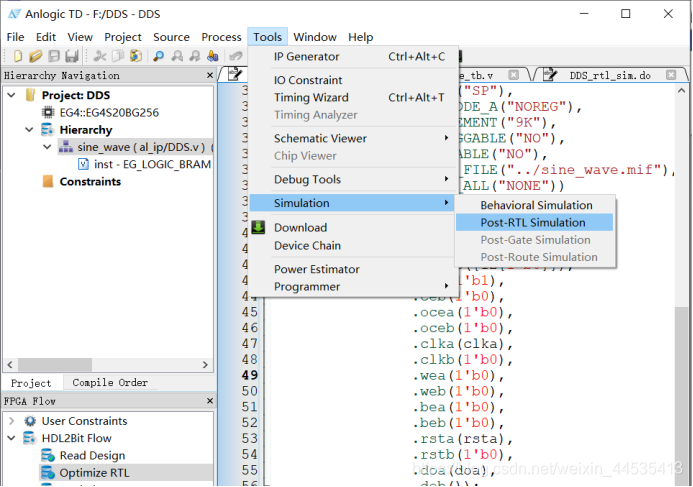Open Device Chain menu entry
Viewport: 693px width, 487px height.
[x=353, y=245]
